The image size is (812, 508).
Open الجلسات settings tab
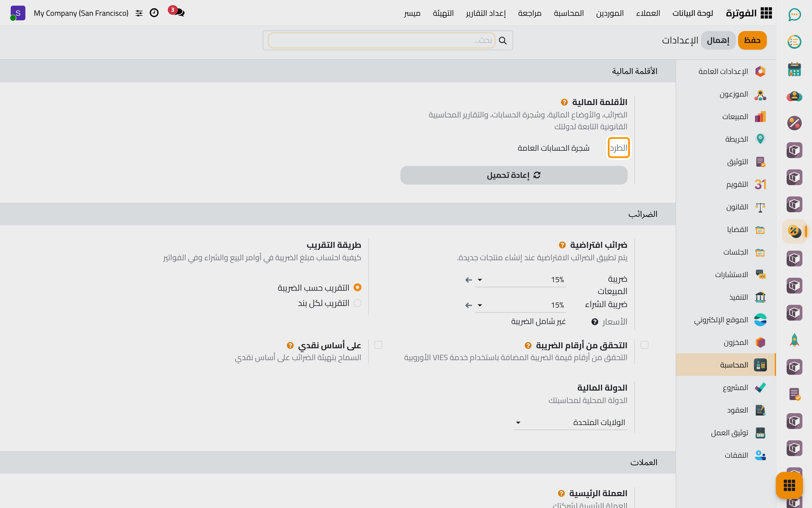coord(726,252)
